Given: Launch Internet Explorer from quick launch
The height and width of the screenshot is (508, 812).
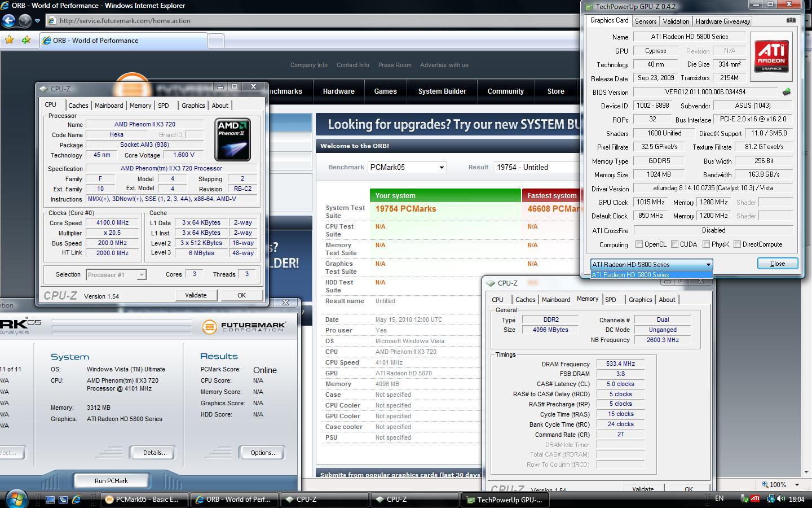Looking at the screenshot, I should click(76, 500).
